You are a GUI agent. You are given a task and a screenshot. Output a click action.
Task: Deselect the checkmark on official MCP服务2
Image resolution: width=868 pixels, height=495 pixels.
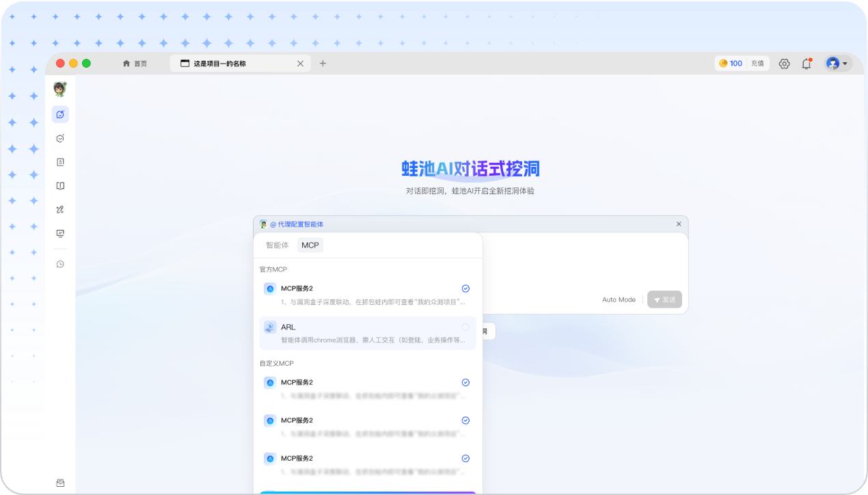point(465,288)
